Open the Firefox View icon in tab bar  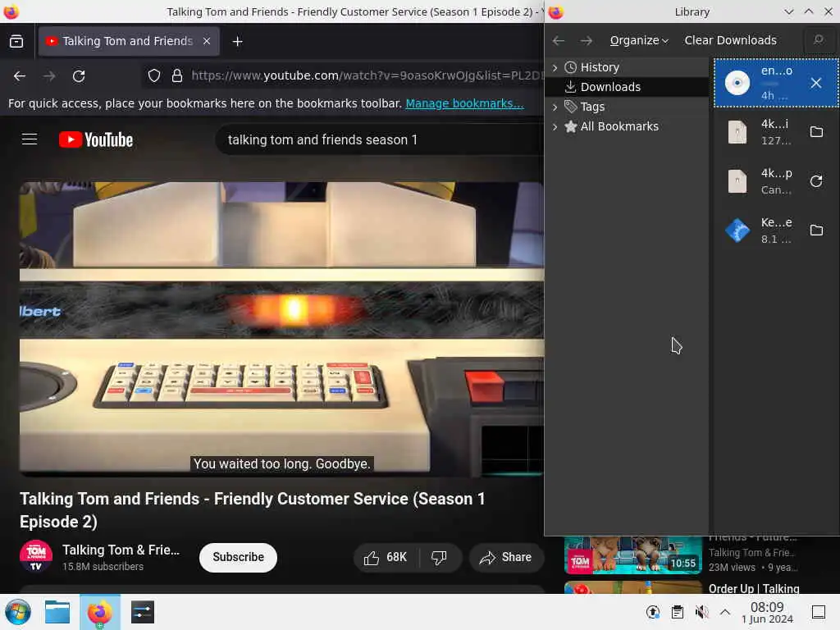coord(16,41)
